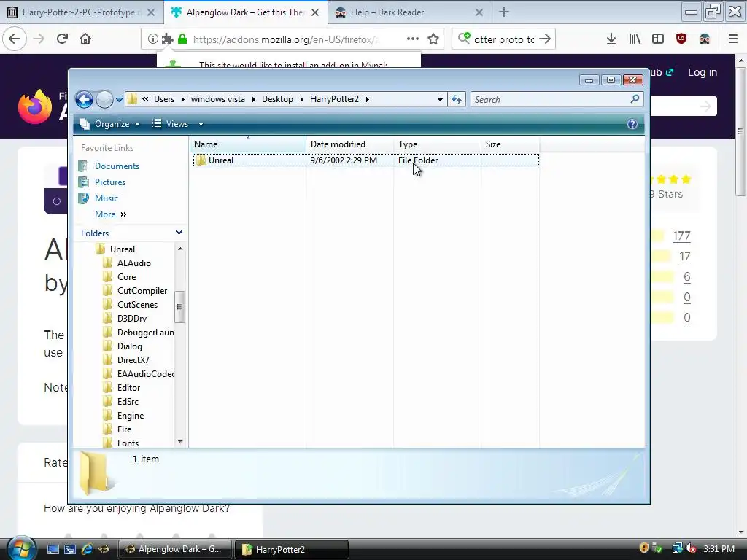Image resolution: width=747 pixels, height=560 pixels.
Task: Sort by Size column header
Action: (510, 144)
